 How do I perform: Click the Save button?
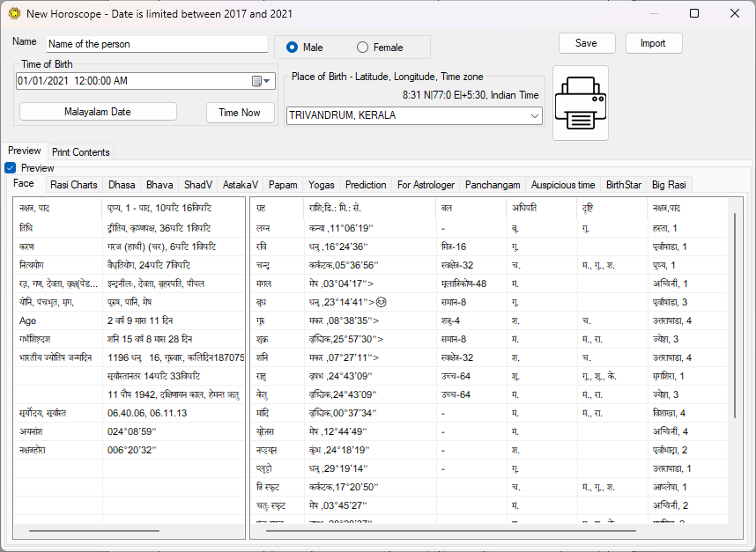[586, 42]
